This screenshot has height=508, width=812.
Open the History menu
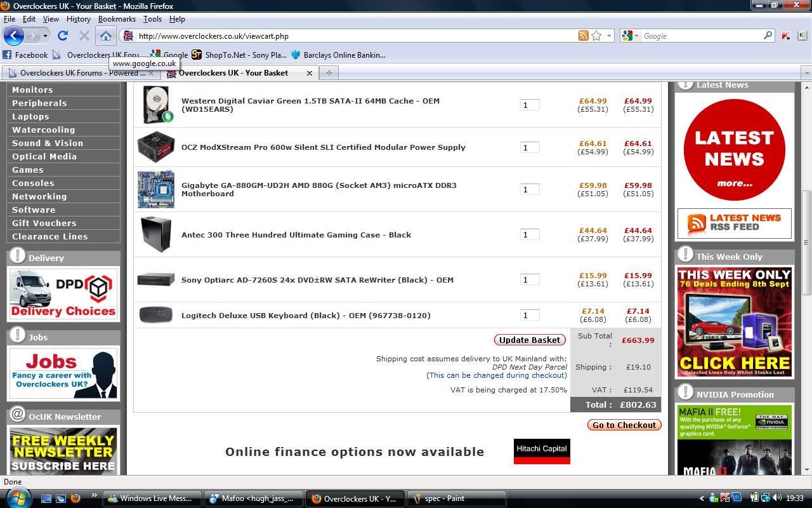coord(79,19)
